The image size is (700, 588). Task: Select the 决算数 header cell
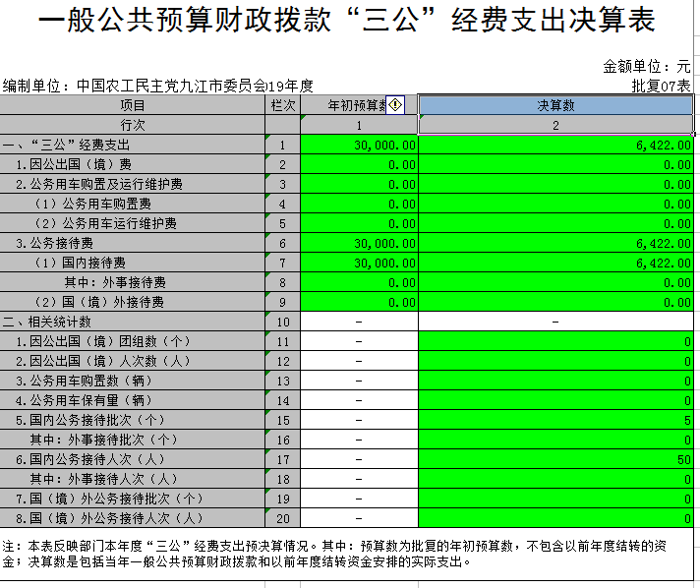pyautogui.click(x=555, y=105)
